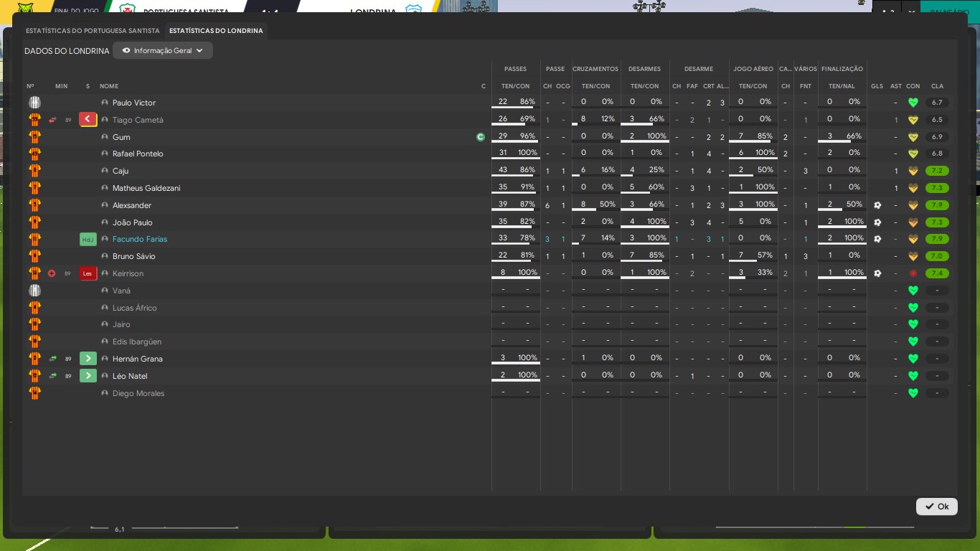Sort by the MIN column header

[x=62, y=86]
